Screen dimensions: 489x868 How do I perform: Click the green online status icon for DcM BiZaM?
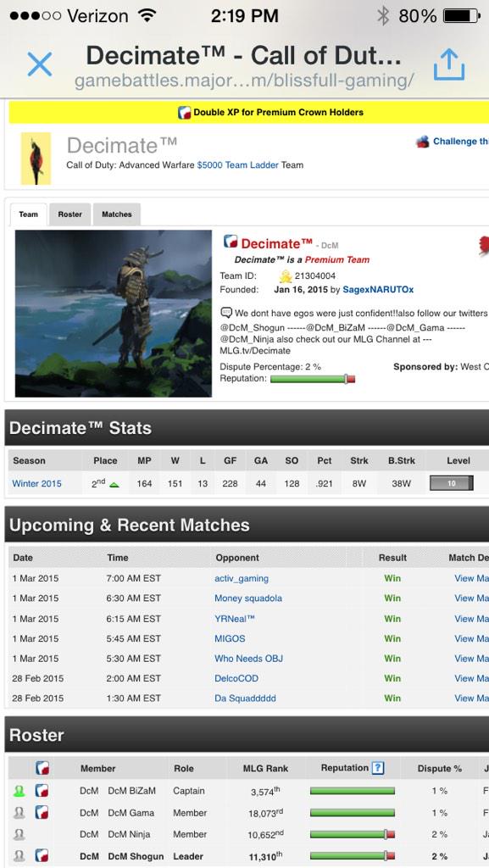19,791
